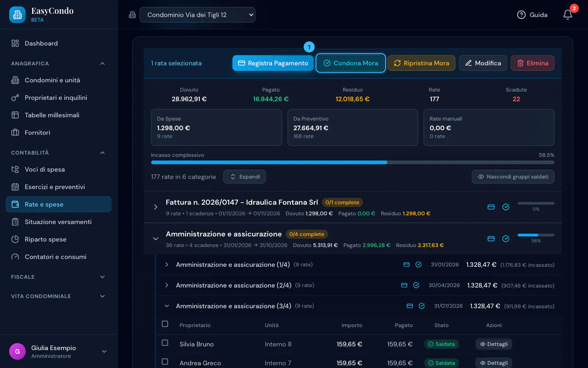Click Ripristina Mora button
Viewport: 588px width, 368px height.
coord(421,63)
